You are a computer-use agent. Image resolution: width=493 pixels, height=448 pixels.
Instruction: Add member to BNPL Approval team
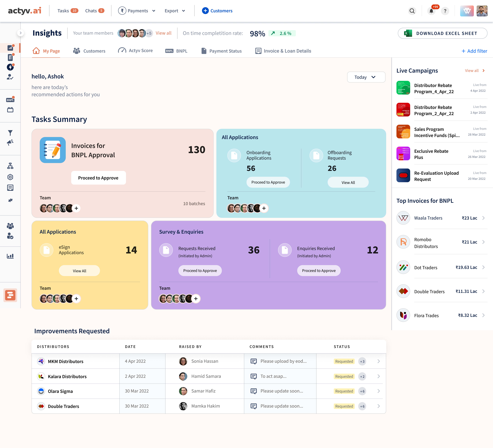click(x=76, y=208)
